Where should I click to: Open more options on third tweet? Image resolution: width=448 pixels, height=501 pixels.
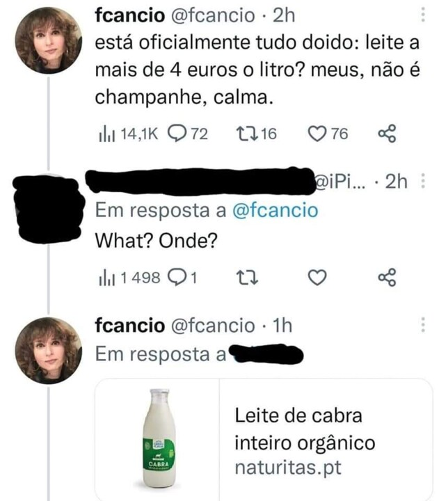(x=424, y=326)
